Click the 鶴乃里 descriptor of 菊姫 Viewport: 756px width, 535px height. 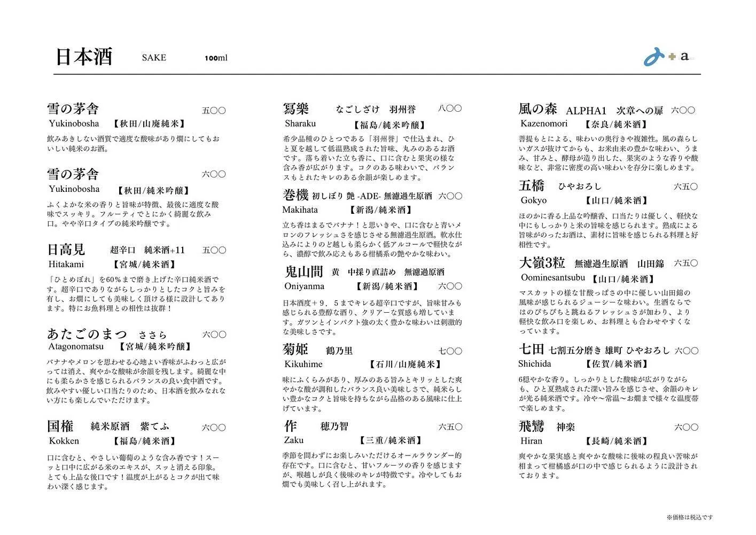pos(339,352)
